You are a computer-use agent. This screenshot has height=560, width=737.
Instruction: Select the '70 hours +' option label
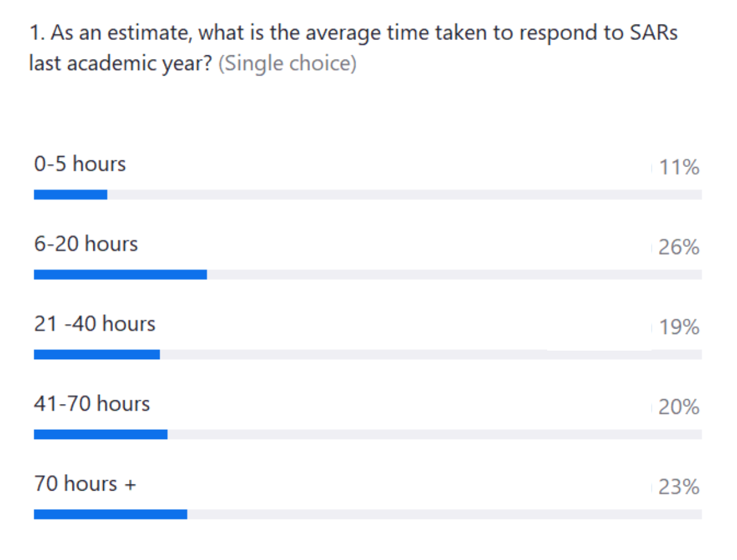click(85, 483)
